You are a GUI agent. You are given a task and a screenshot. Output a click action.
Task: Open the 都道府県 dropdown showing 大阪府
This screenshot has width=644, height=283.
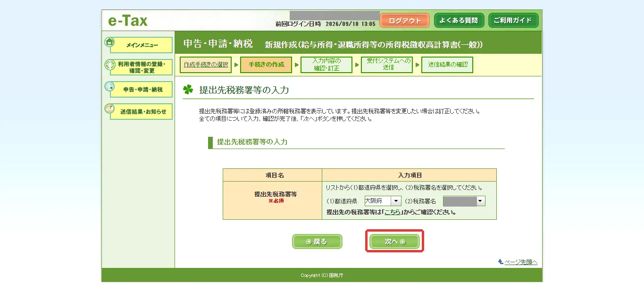click(383, 201)
